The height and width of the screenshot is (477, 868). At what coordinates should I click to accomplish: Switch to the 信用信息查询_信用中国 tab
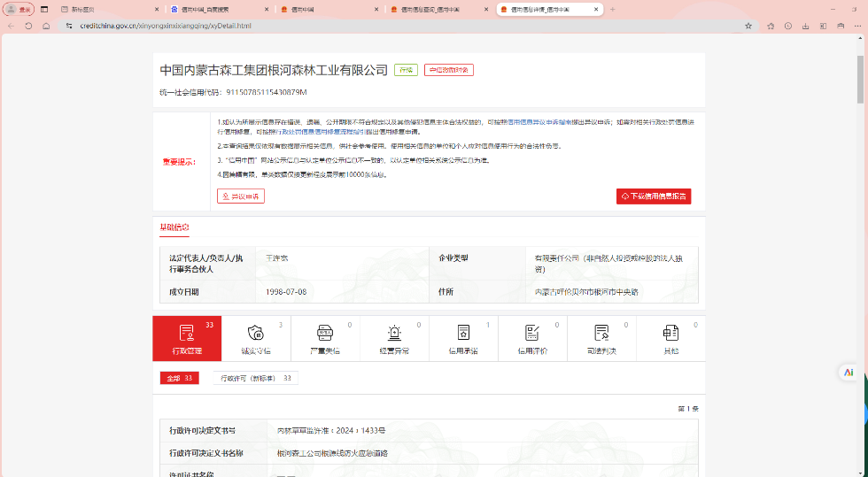(439, 10)
